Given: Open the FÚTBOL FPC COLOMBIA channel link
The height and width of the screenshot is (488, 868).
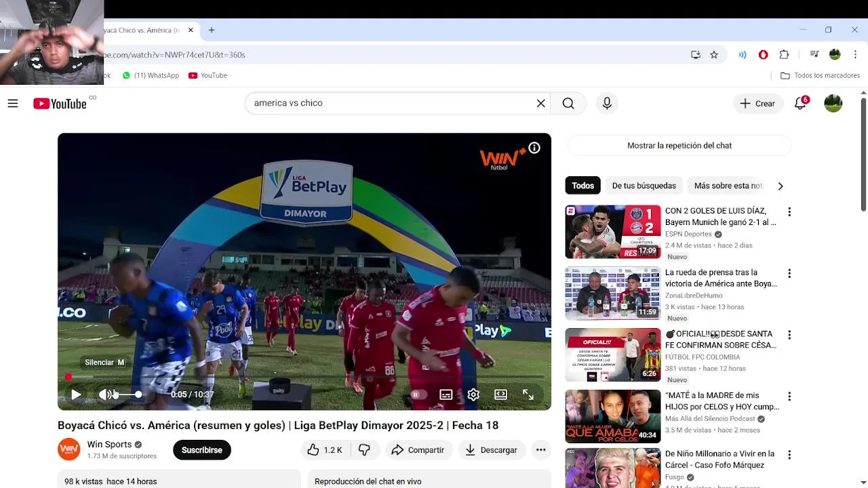Looking at the screenshot, I should point(703,357).
